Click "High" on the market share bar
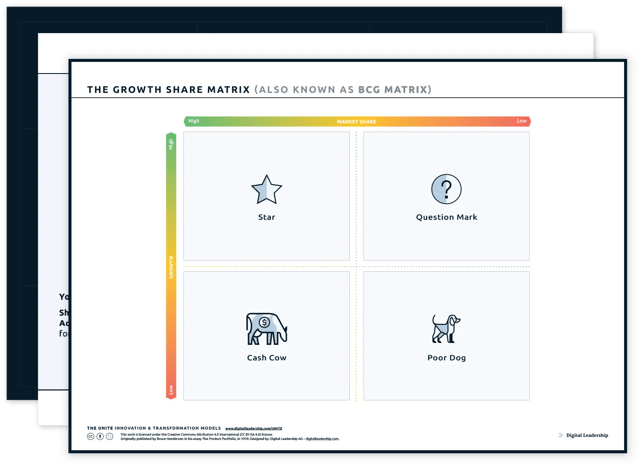Viewport: 640px width, 464px height. tap(193, 121)
